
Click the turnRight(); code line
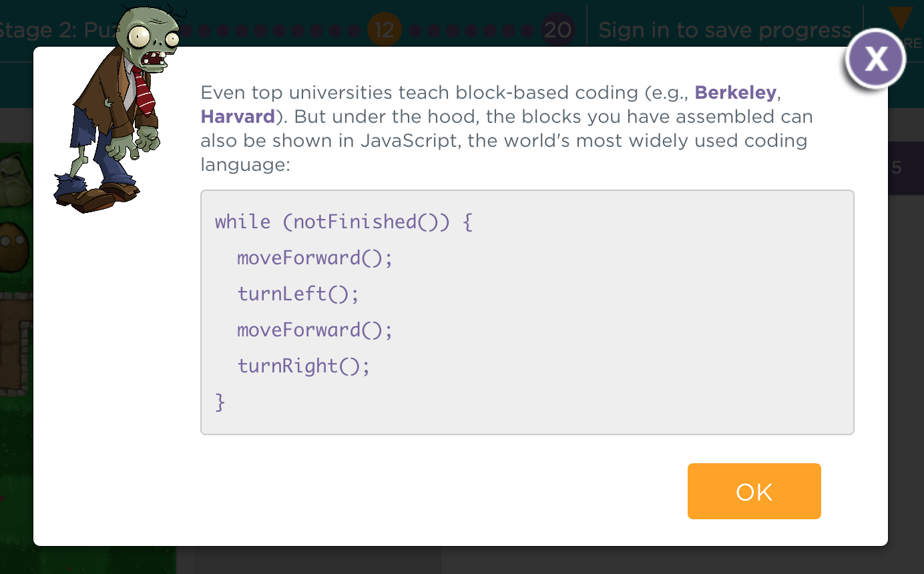click(x=303, y=366)
